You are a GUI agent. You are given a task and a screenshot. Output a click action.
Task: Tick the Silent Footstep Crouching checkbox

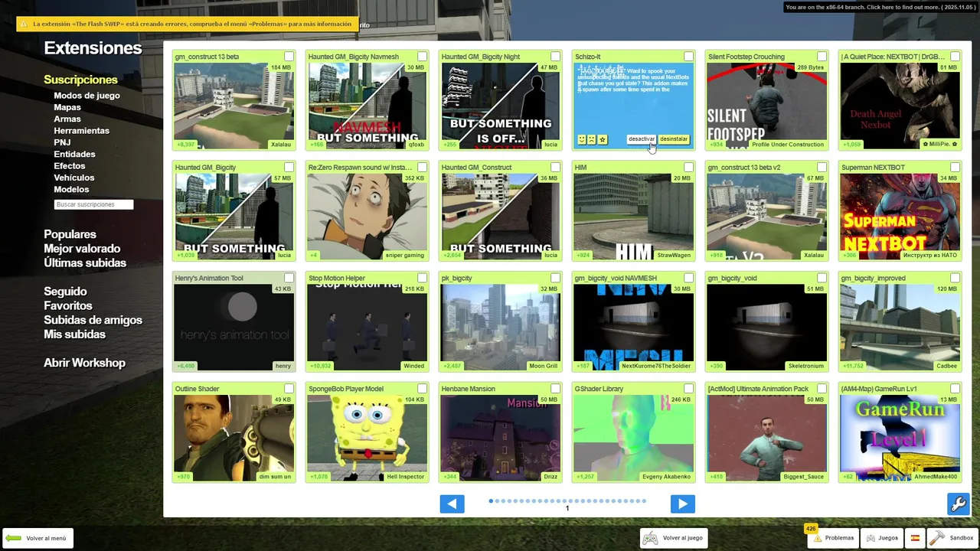(822, 57)
